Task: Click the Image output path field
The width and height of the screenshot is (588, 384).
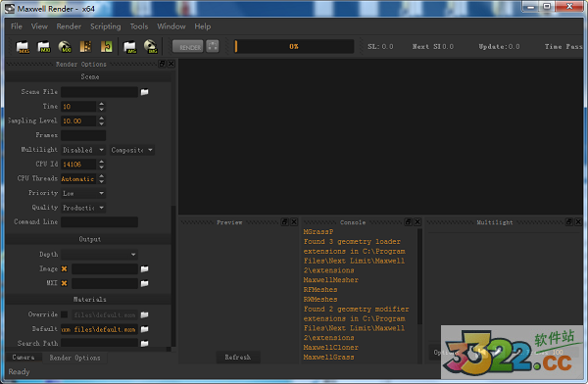Action: (105, 268)
